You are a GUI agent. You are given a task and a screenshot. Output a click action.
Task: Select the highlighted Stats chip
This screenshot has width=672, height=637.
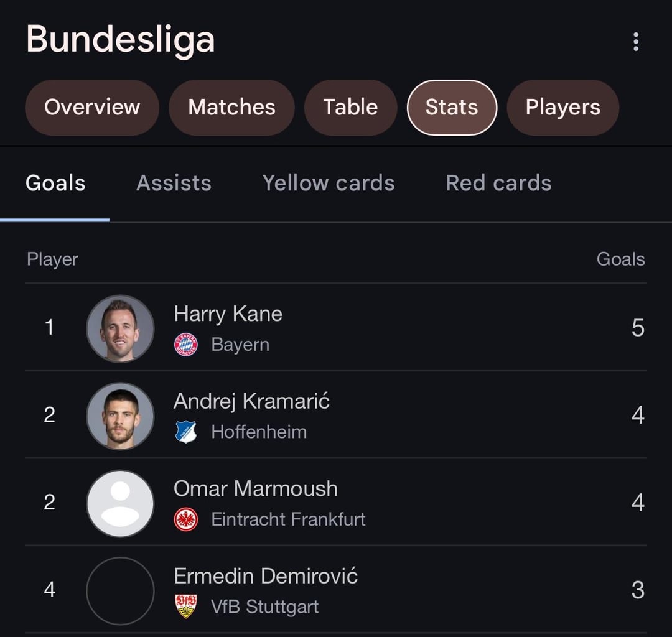pos(452,108)
